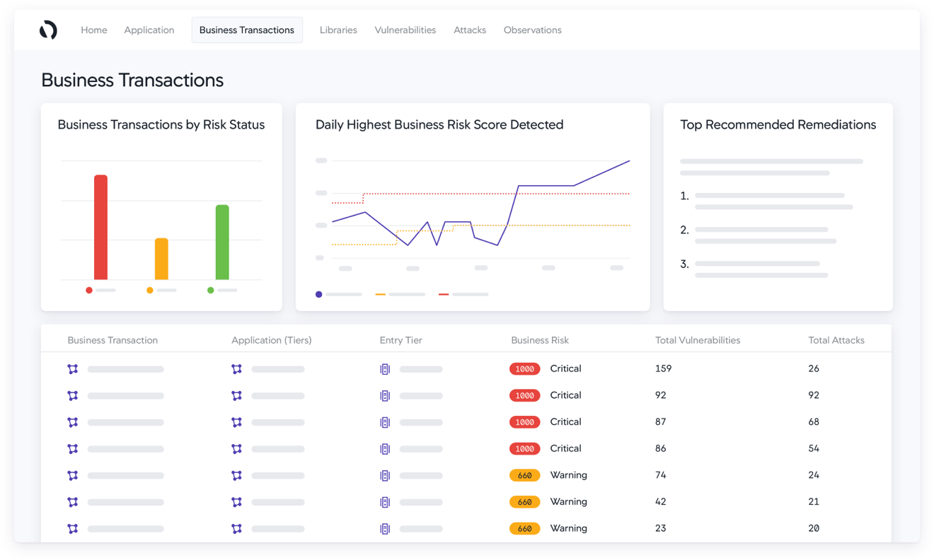Click the green legend dot under the bar chart

[x=210, y=290]
